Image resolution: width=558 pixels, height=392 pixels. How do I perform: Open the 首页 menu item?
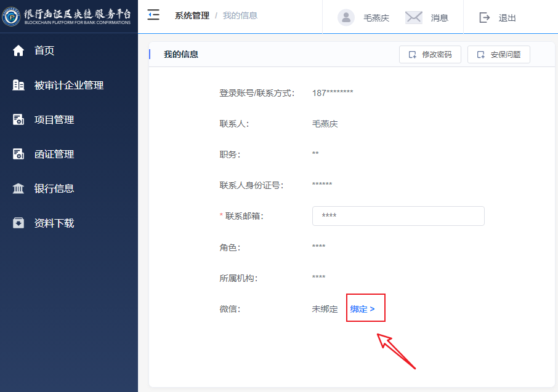pyautogui.click(x=44, y=51)
